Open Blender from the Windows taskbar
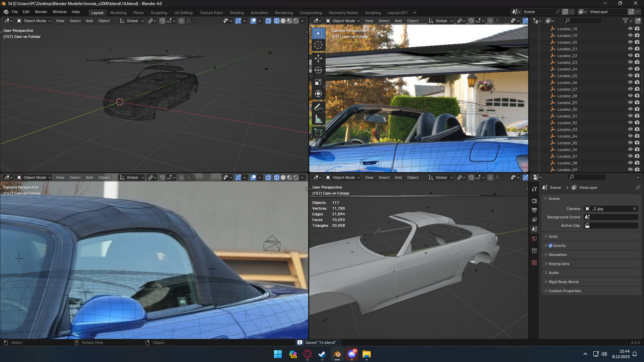The height and width of the screenshot is (362, 644). pos(337,354)
